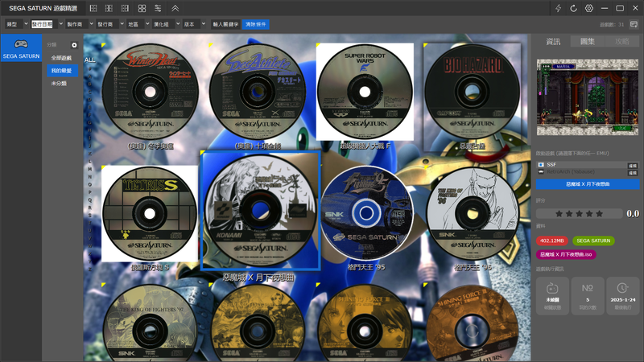Open the 製作商 filter dropdown
The image size is (644, 362).
coord(80,24)
